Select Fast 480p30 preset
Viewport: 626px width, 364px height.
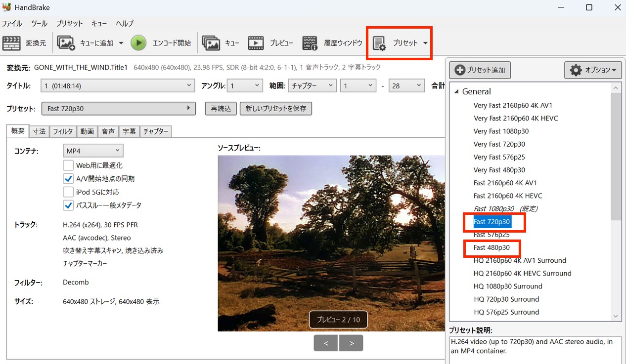tap(492, 247)
